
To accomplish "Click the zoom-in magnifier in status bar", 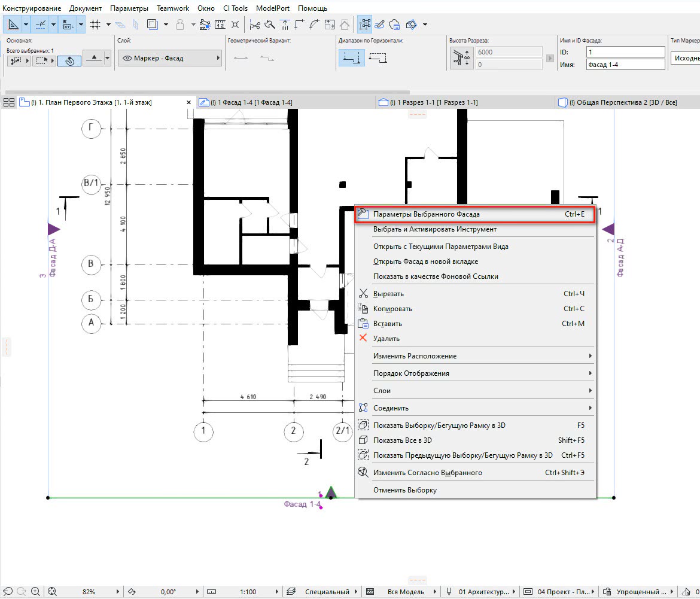I will coord(35,591).
